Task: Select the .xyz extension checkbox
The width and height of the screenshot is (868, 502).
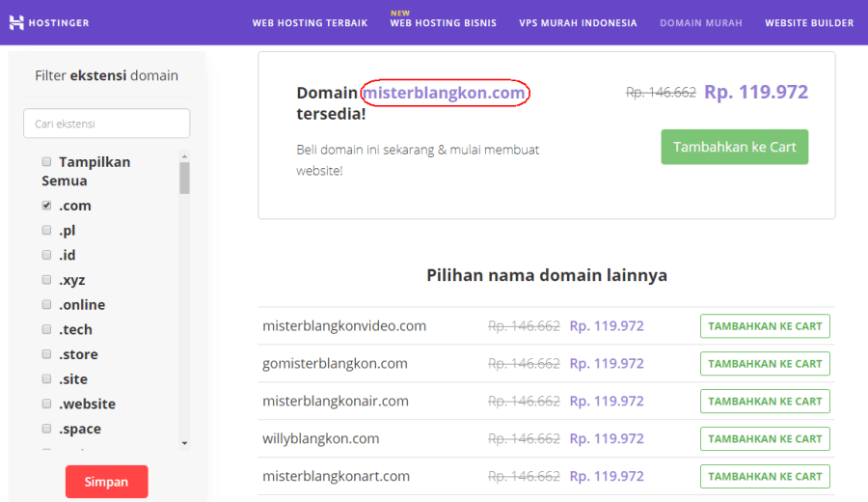Action: [46, 280]
